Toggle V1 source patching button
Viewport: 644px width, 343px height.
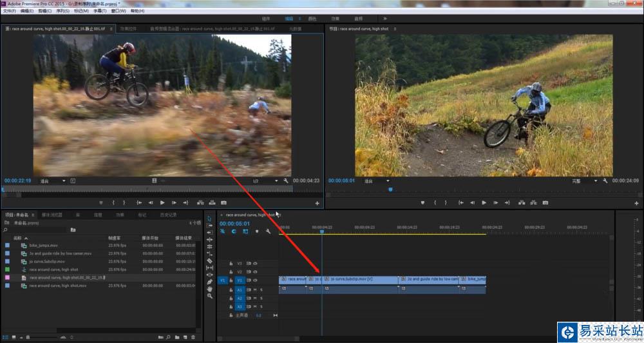click(222, 280)
